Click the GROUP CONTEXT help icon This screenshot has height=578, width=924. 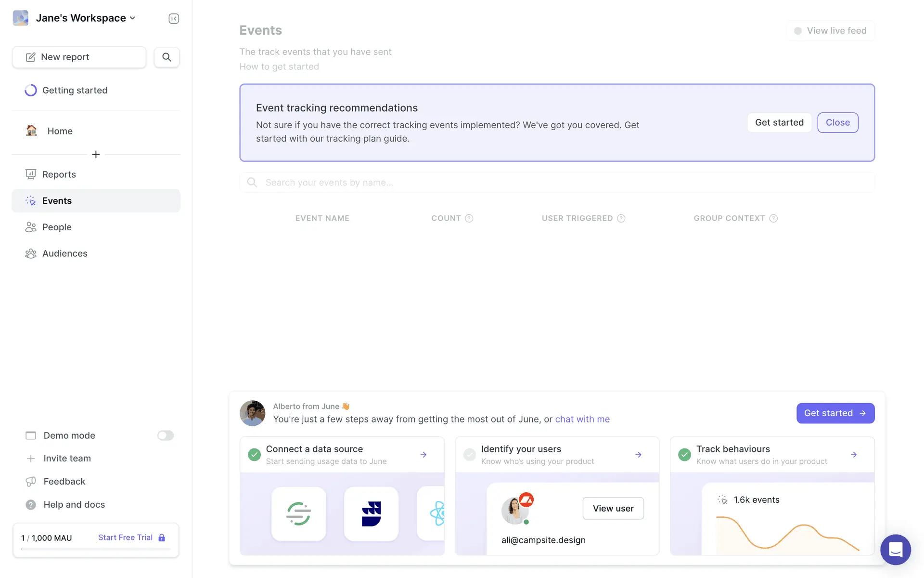(x=773, y=219)
